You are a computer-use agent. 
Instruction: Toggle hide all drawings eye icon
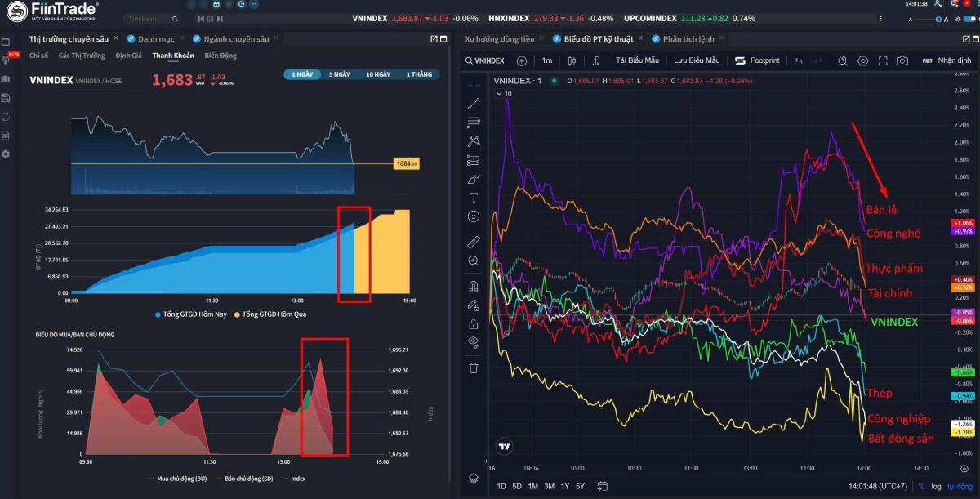474,341
